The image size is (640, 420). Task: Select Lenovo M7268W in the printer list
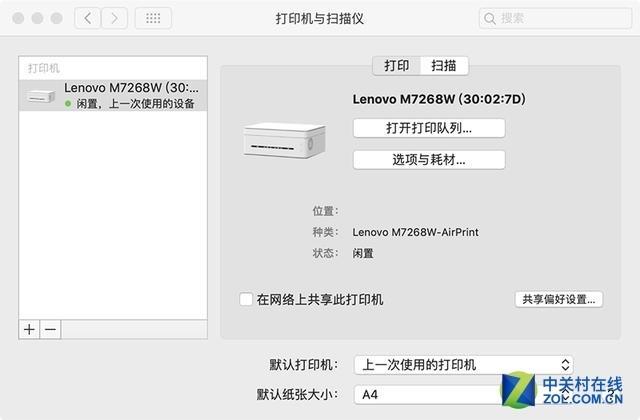(113, 96)
